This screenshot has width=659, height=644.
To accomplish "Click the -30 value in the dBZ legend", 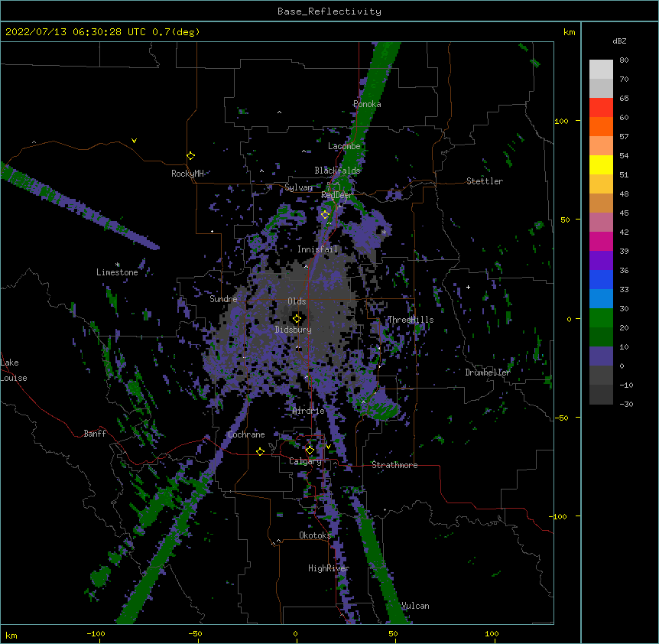I will point(626,405).
